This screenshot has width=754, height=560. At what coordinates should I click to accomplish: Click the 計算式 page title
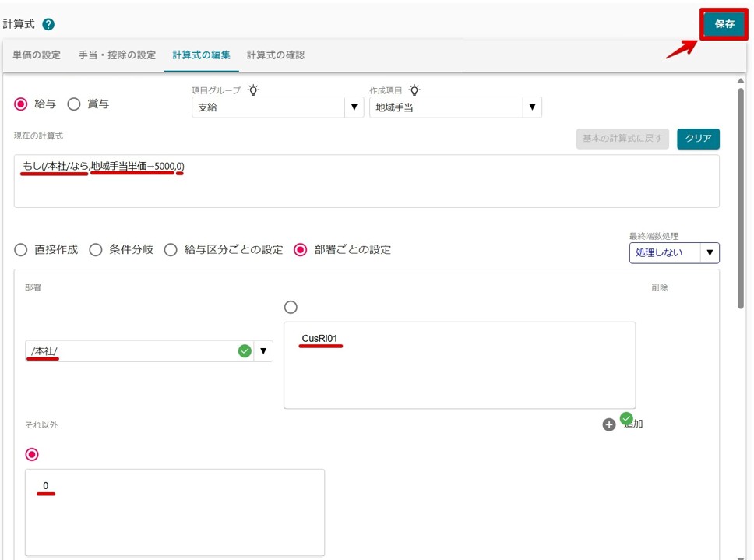coord(19,24)
